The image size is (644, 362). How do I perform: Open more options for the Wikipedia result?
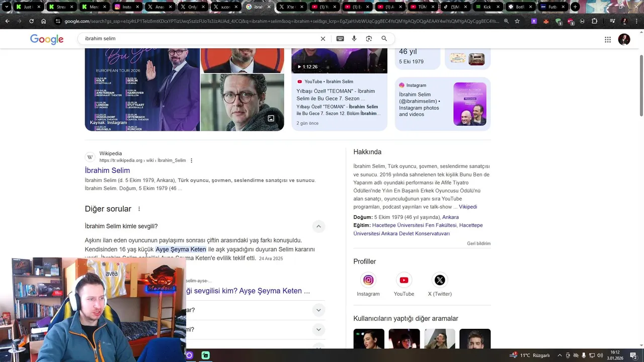click(191, 160)
